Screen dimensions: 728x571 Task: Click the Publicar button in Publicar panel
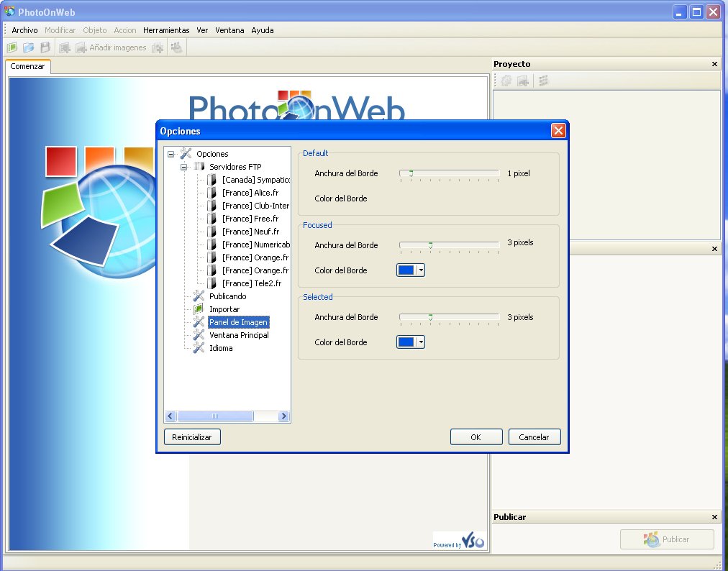(x=667, y=539)
